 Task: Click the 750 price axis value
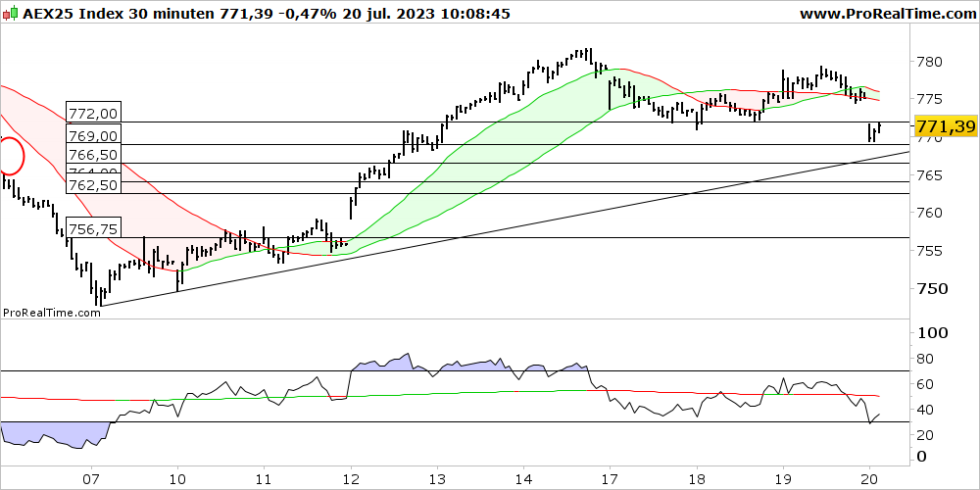tap(931, 289)
